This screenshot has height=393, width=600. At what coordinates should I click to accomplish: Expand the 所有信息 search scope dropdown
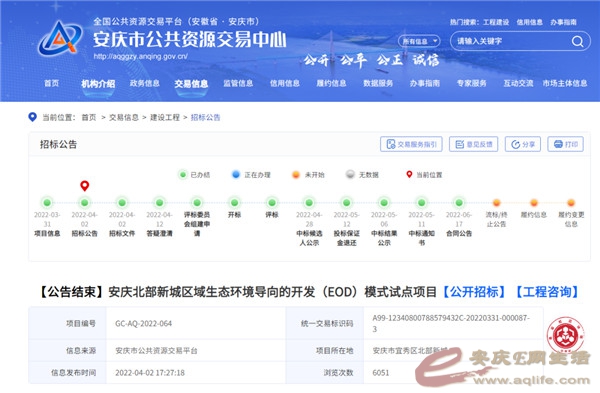(x=419, y=41)
